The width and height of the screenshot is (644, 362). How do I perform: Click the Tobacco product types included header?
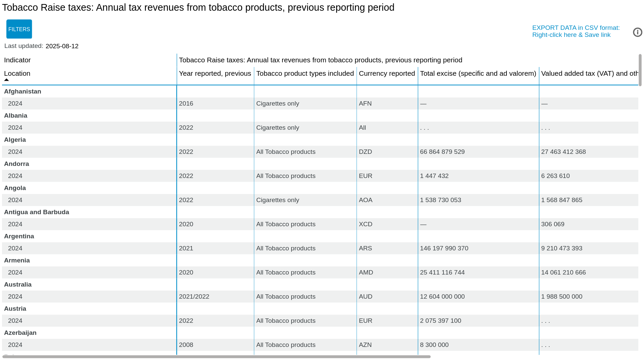click(x=305, y=73)
